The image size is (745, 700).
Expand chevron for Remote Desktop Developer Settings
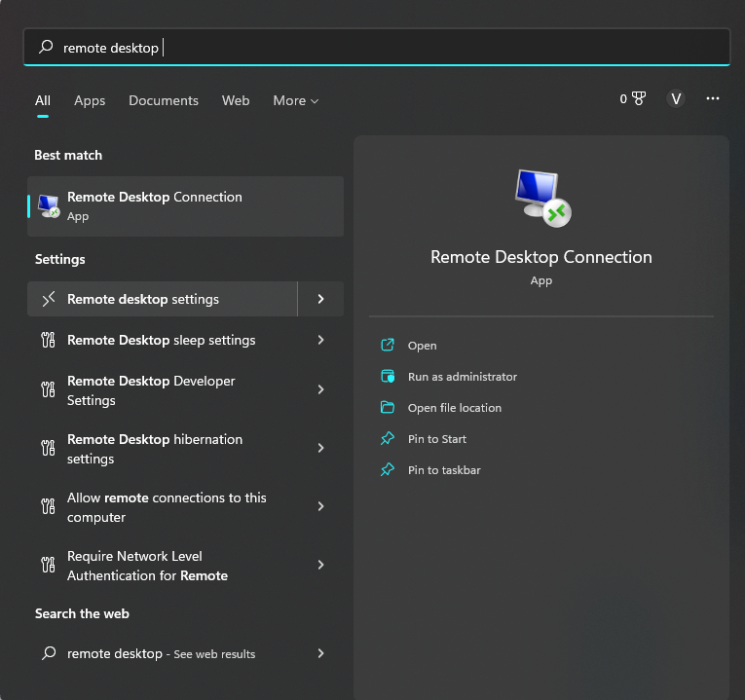[320, 389]
